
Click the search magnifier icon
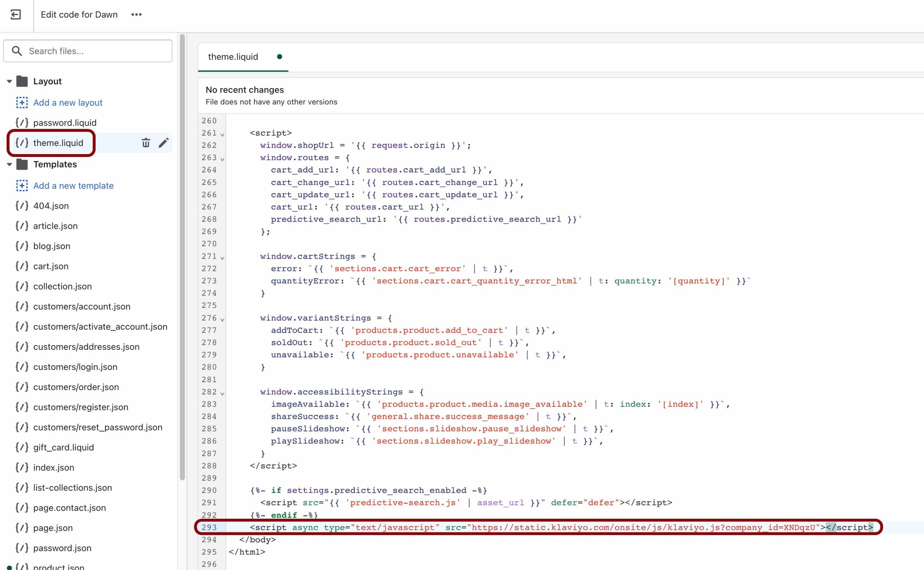[x=17, y=51]
